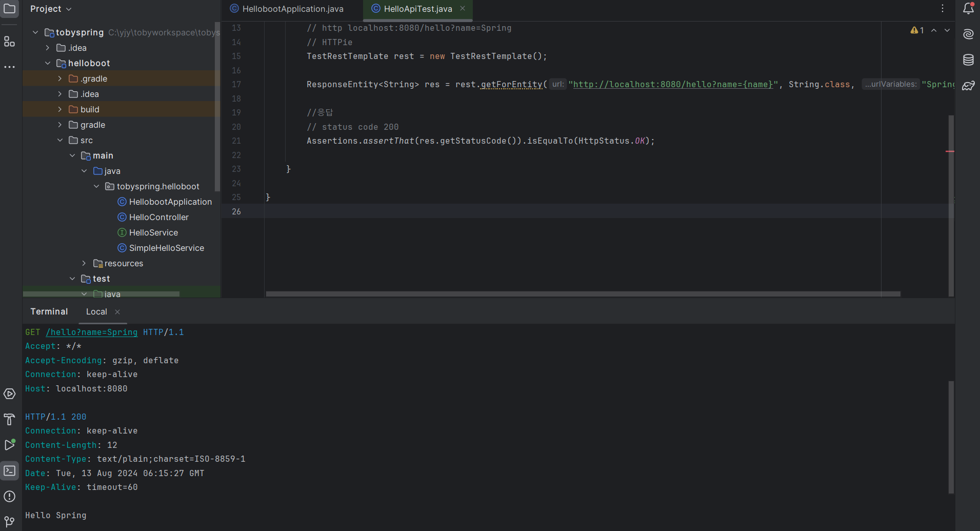This screenshot has height=531, width=980.
Task: Open the AI Assistant spiral icon
Action: click(x=968, y=34)
